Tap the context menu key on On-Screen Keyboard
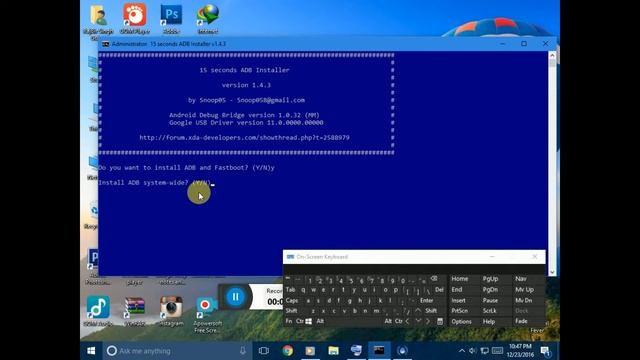640x360 pixels. [440, 321]
